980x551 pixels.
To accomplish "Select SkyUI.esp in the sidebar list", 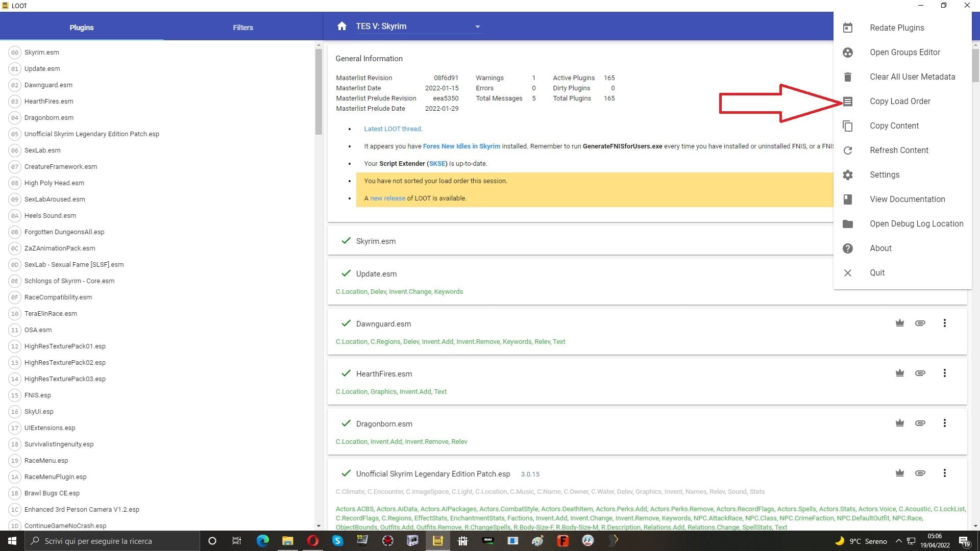I will [x=157, y=412].
